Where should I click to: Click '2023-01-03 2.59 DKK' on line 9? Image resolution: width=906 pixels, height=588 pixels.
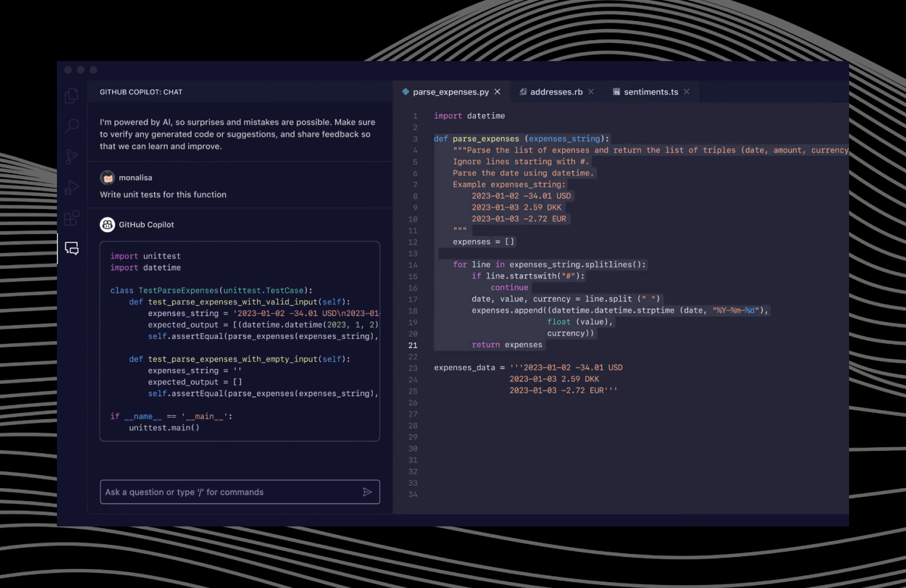pos(517,207)
